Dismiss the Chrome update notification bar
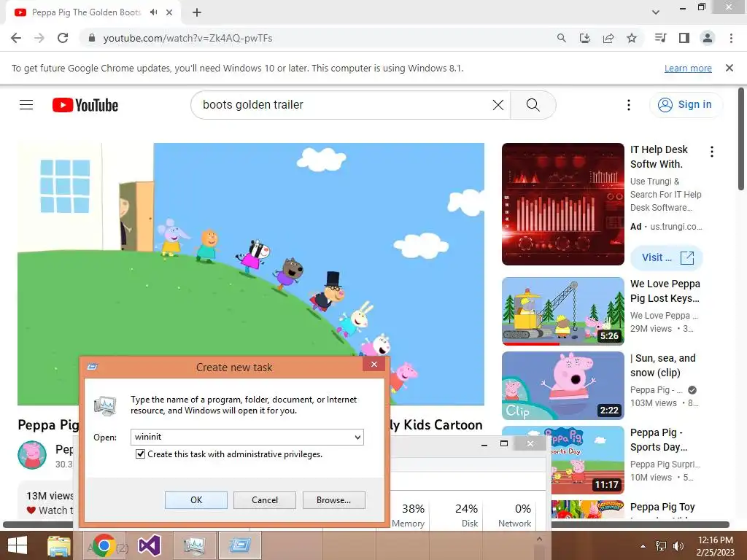Viewport: 747px width, 560px height. tap(729, 68)
